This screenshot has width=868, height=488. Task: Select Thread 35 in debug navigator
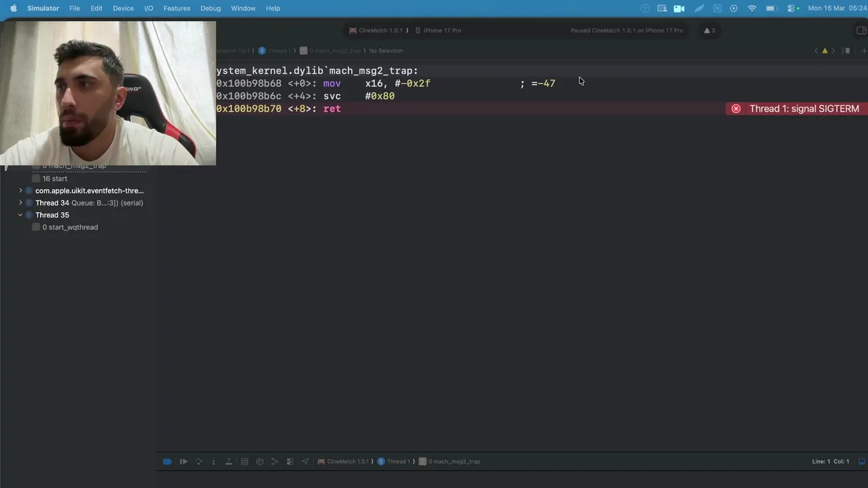click(52, 215)
